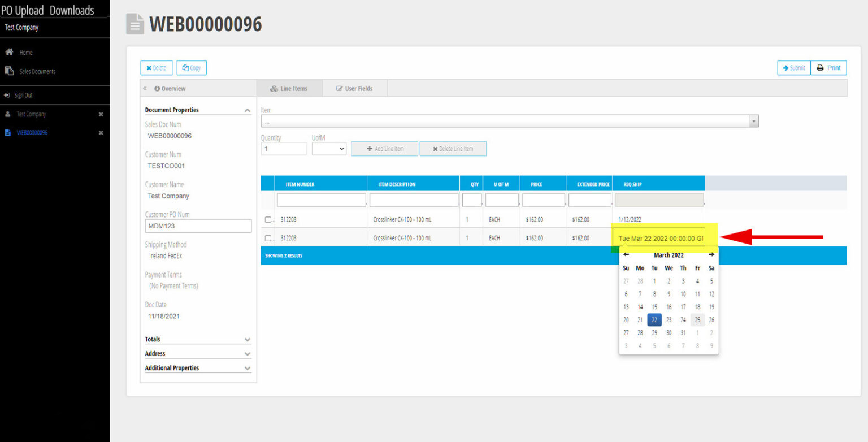Screen dimensions: 868x442
Task: Close the WEB00000096 sidebar entry
Action: coord(101,133)
